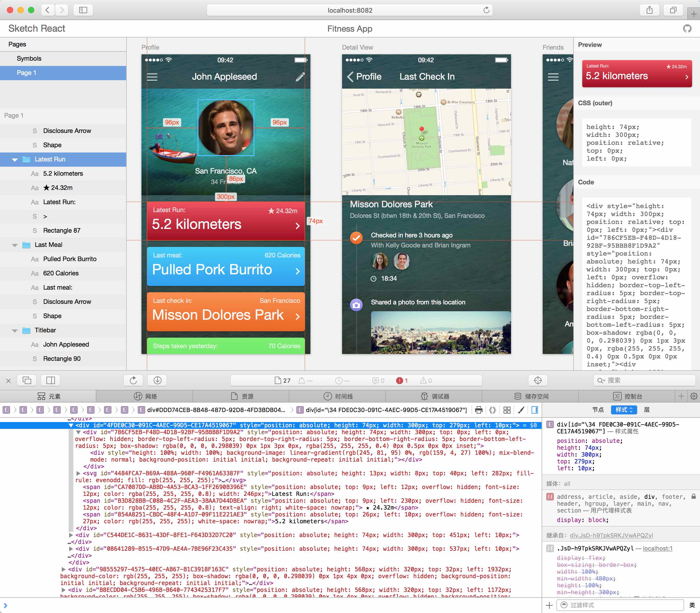Click the print styles printer icon
700x613 pixels.
click(479, 410)
